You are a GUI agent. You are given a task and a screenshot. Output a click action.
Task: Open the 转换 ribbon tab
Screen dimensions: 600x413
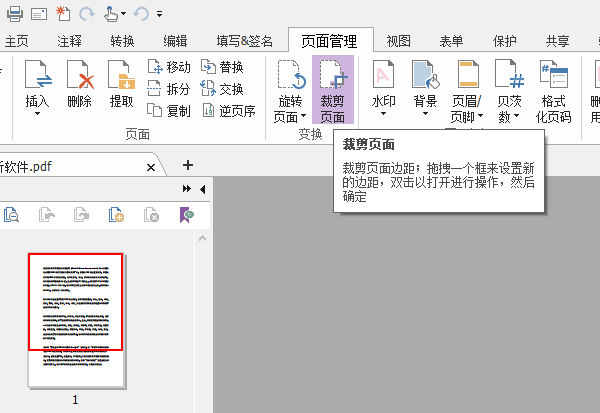click(x=122, y=41)
